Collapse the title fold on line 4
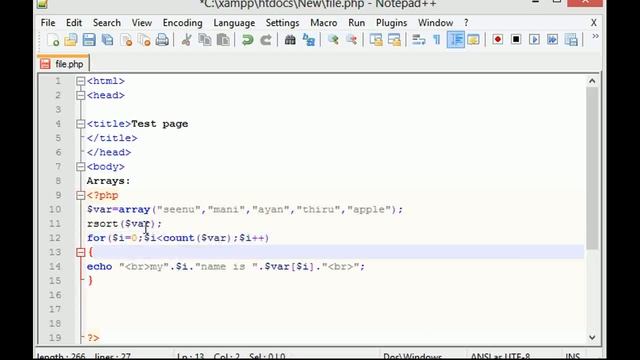The width and height of the screenshot is (640, 360). click(x=80, y=124)
